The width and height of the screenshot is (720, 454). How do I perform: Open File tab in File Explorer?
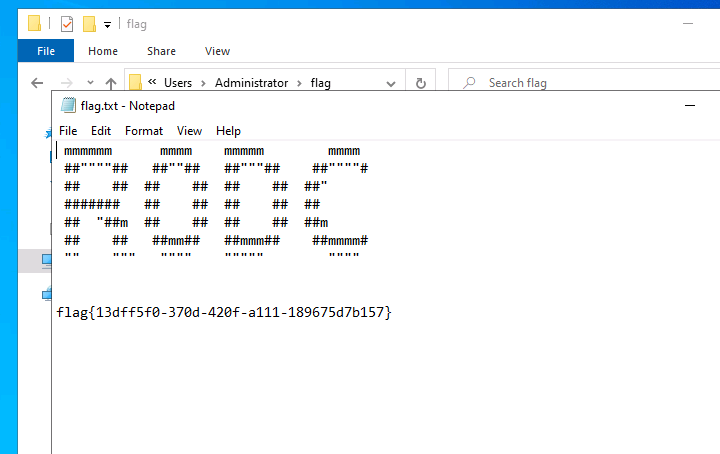point(46,50)
